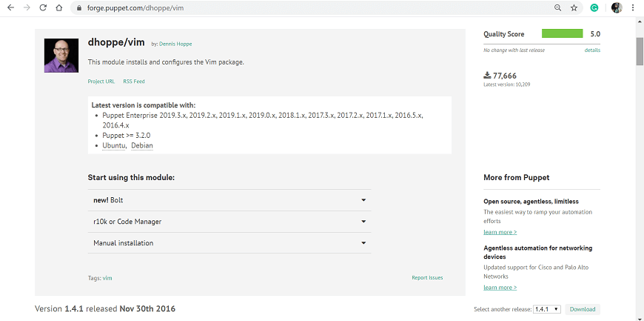Click the download count icon next to 77,666
This screenshot has height=321, width=644.
(x=488, y=76)
